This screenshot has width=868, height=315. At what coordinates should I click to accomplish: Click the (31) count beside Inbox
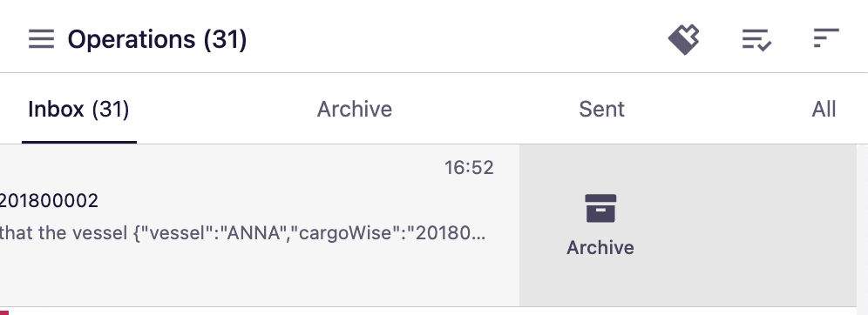point(110,110)
